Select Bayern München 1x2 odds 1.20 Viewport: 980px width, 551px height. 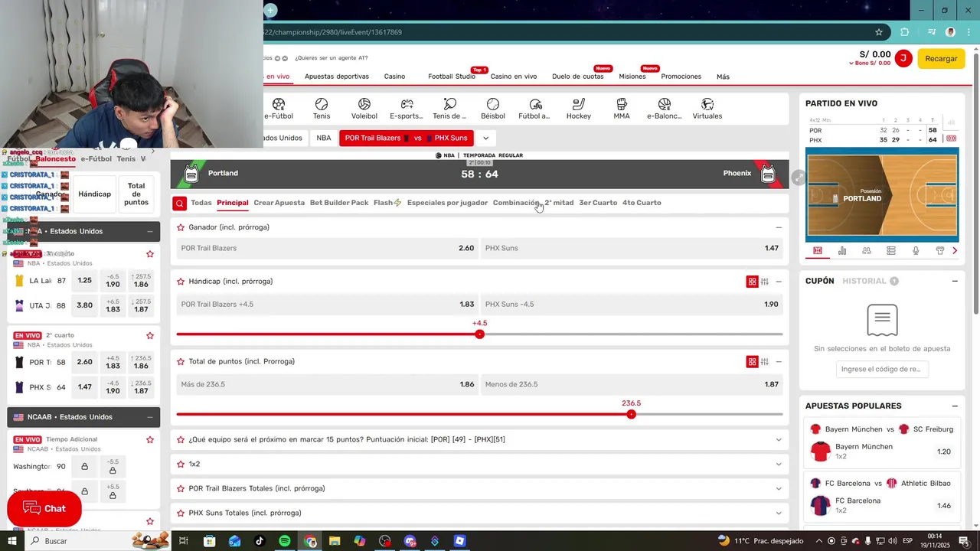coord(944,452)
